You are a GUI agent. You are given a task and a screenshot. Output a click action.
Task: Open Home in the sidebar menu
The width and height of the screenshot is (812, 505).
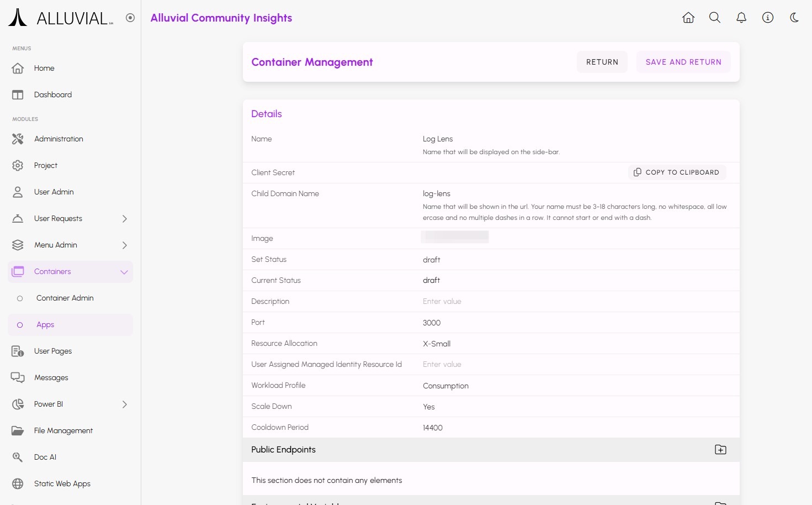(71, 69)
